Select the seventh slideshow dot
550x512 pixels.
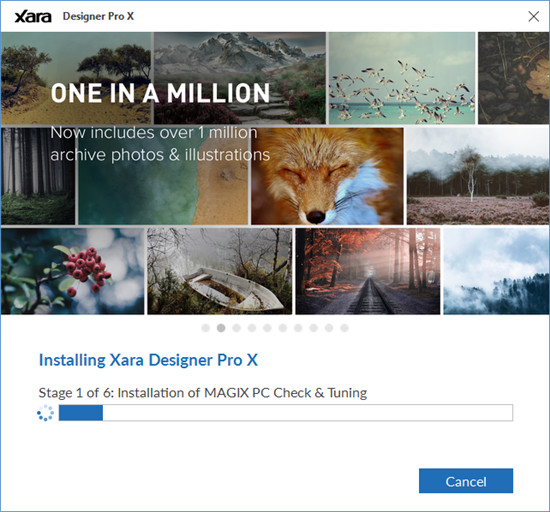coord(298,328)
